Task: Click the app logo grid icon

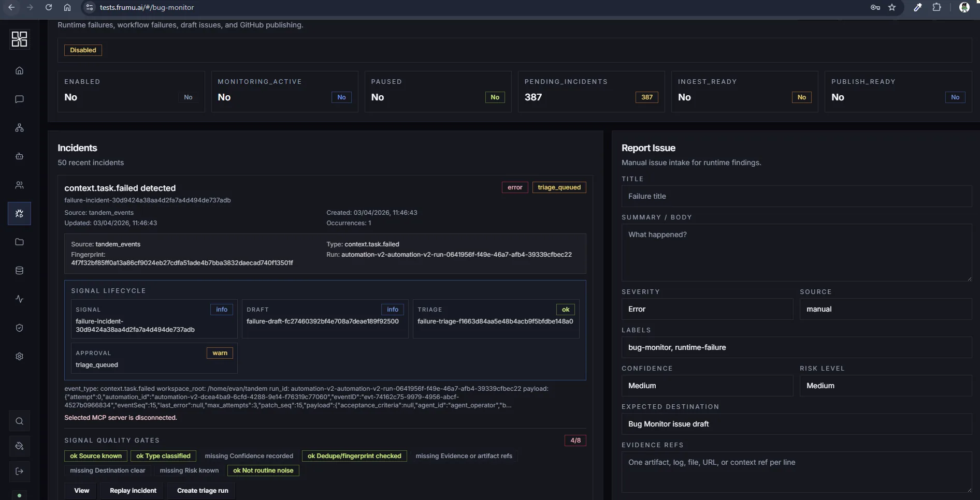Action: [x=19, y=39]
